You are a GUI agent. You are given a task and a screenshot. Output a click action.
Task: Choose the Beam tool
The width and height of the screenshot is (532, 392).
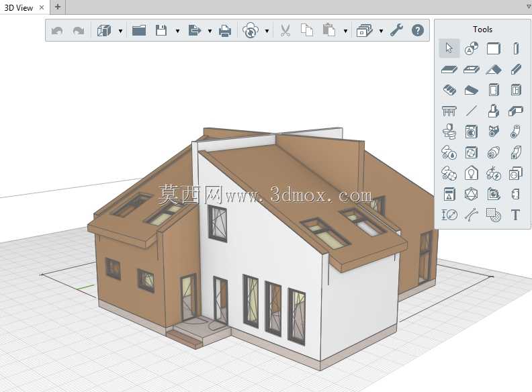516,69
